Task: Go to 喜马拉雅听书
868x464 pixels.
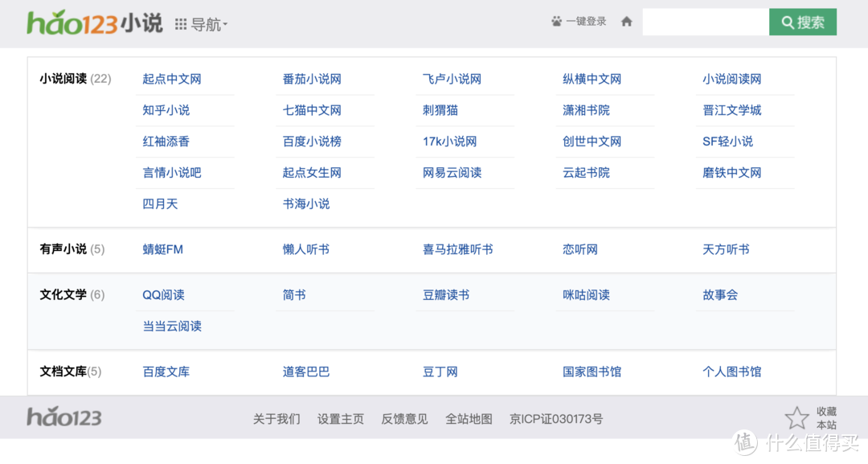Action: pyautogui.click(x=458, y=250)
